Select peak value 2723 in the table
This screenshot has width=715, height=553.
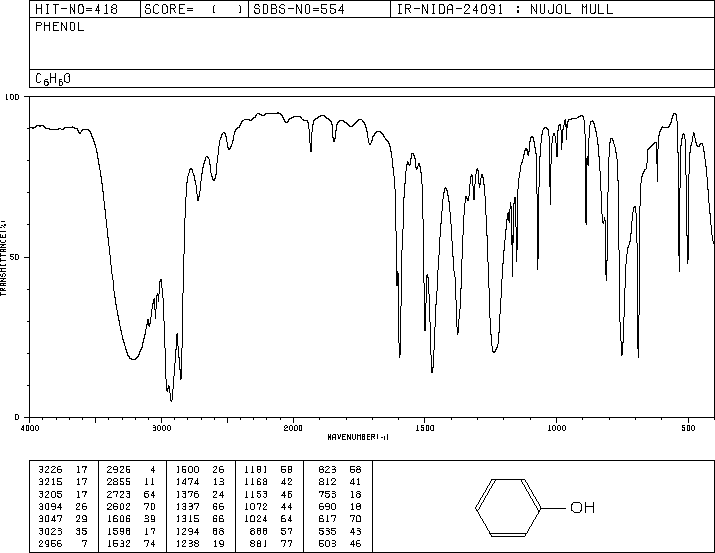pos(119,494)
